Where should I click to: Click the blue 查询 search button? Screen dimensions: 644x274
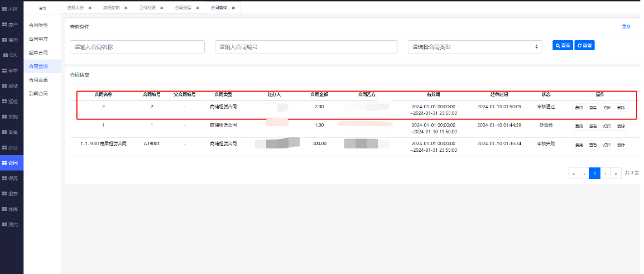click(x=562, y=46)
